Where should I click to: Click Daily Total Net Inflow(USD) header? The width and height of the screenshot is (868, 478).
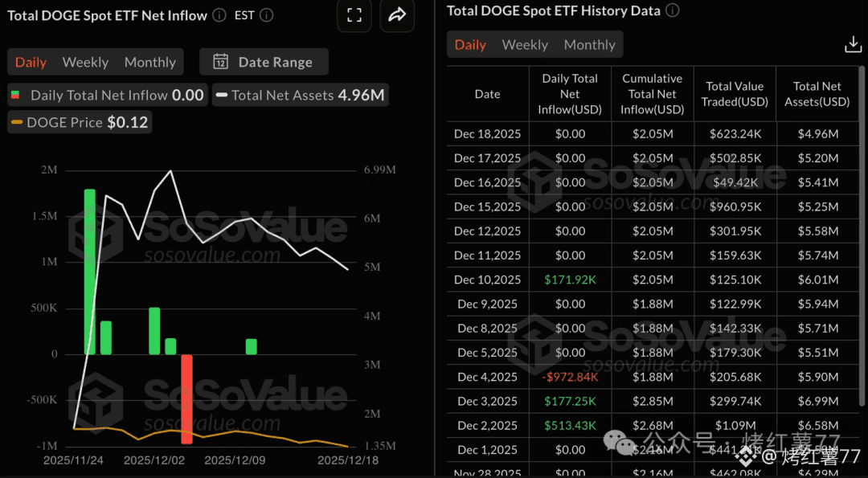[x=570, y=94]
